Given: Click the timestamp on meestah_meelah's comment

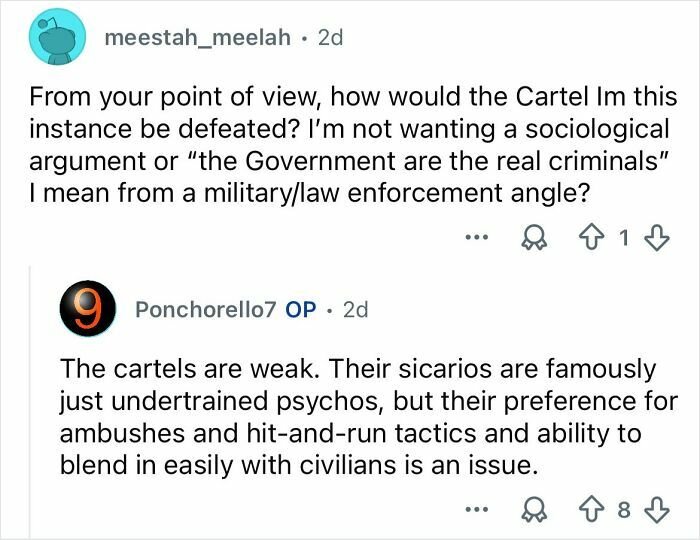Looking at the screenshot, I should coord(330,39).
